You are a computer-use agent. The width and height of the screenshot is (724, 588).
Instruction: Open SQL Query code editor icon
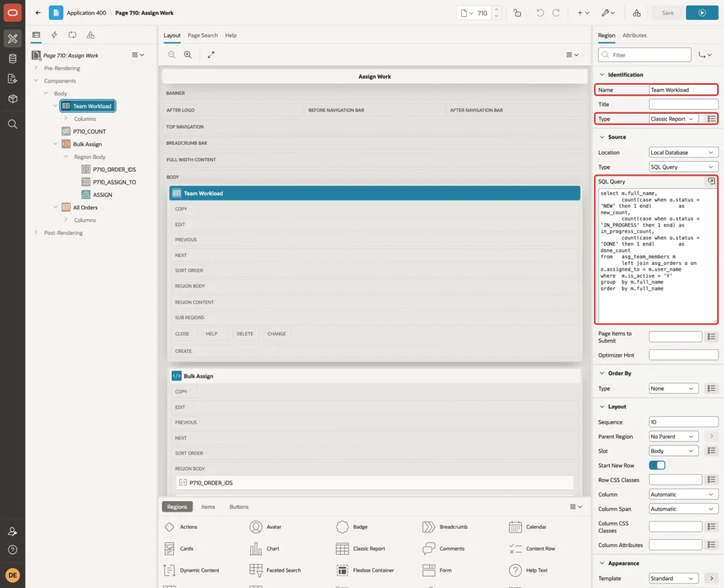point(711,182)
